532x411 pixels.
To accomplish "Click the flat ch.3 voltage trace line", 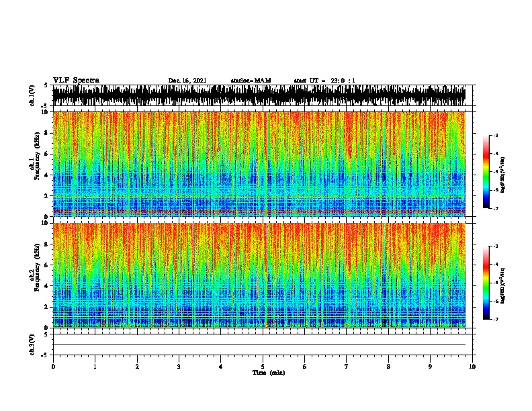I will (259, 345).
